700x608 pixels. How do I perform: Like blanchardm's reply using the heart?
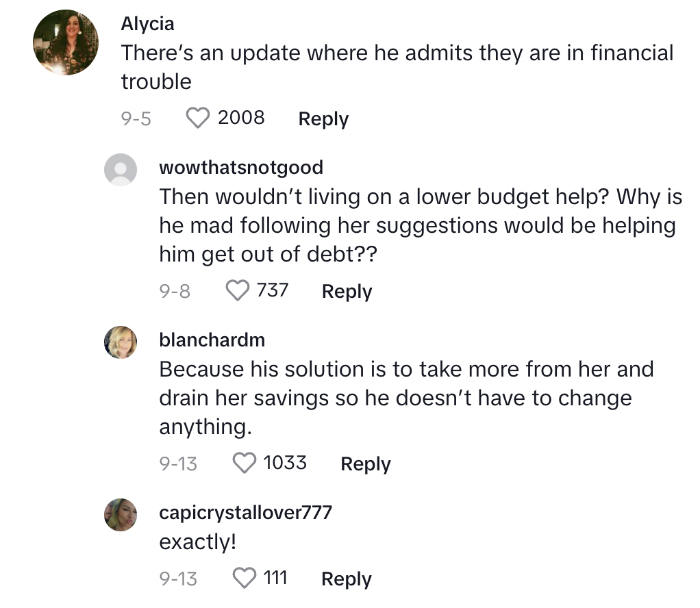[245, 464]
